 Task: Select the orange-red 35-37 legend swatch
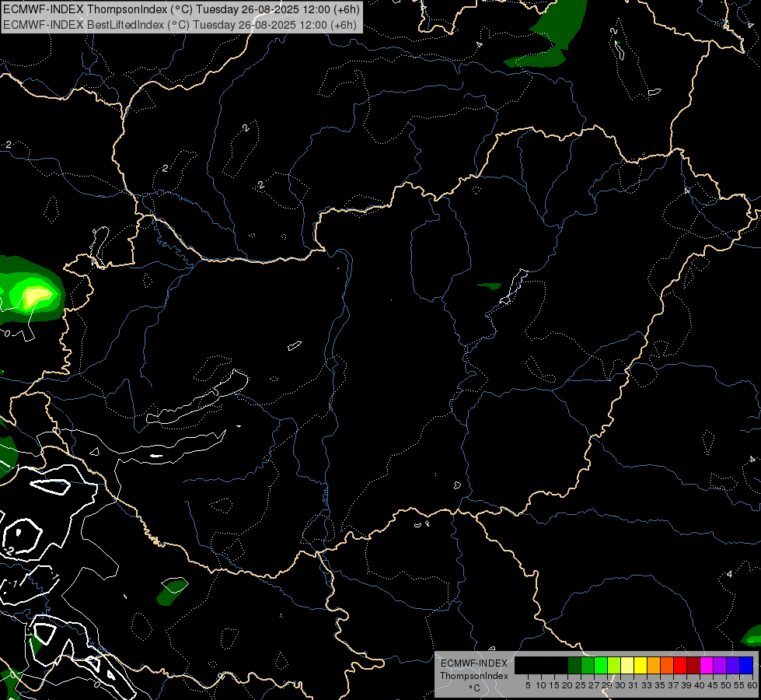pyautogui.click(x=667, y=665)
